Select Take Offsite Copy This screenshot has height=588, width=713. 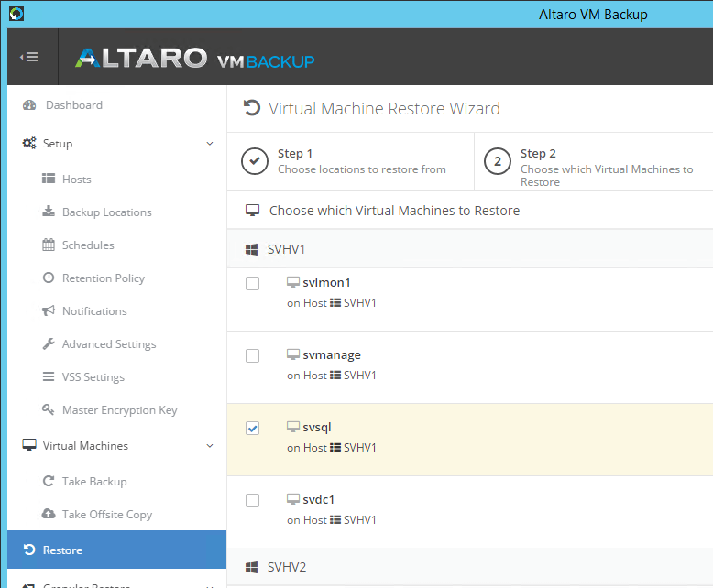(x=107, y=515)
